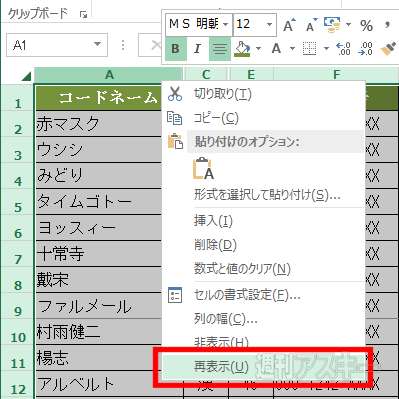Image resolution: width=399 pixels, height=399 pixels.
Task: Toggle Bold in the mini toolbar
Action: tap(176, 49)
